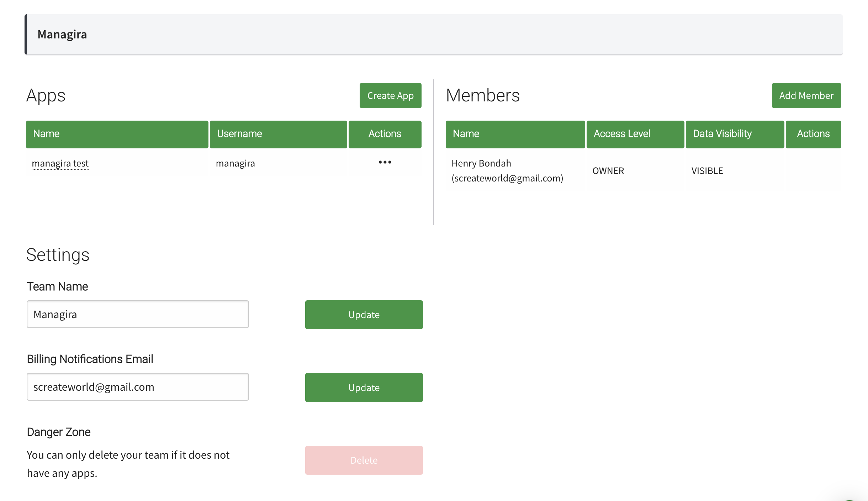This screenshot has height=501, width=868.
Task: Open the managira test app link
Action: 60,163
